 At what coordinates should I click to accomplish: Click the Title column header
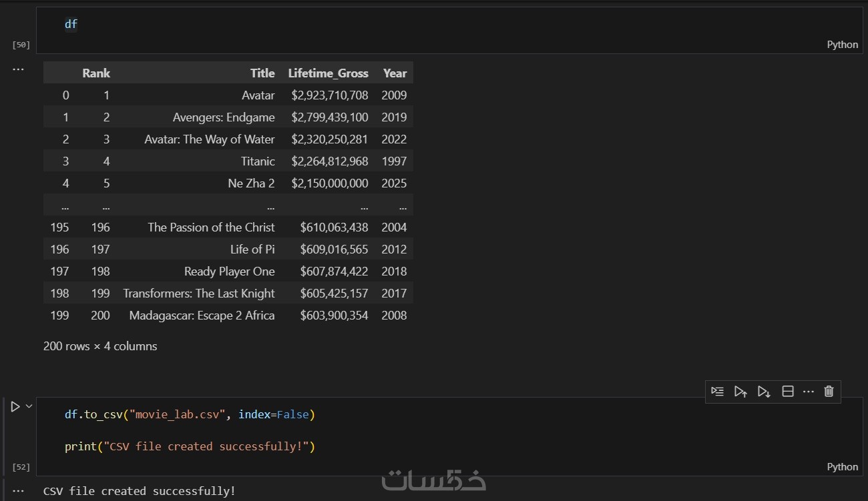point(262,73)
